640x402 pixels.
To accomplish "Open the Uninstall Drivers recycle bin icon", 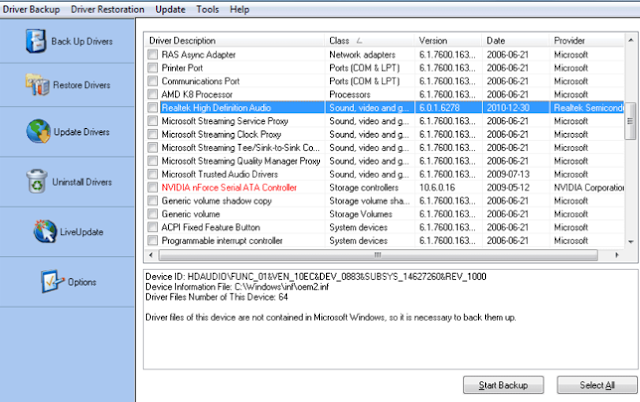I will tap(37, 182).
